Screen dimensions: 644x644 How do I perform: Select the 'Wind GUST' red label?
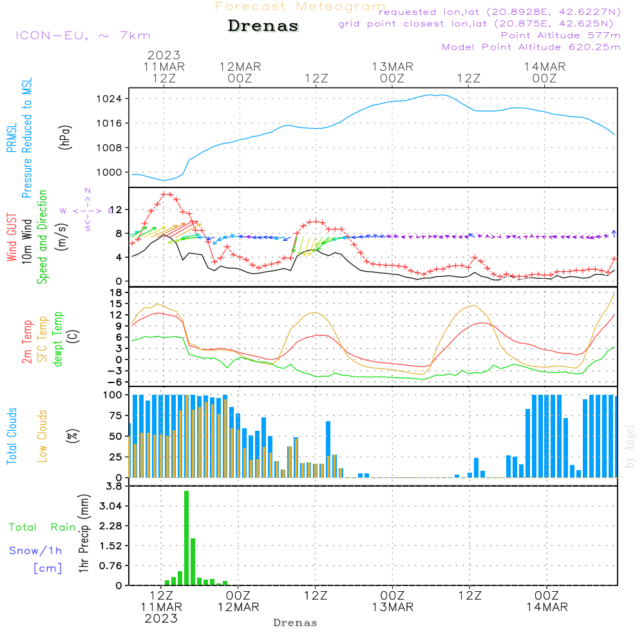point(12,237)
